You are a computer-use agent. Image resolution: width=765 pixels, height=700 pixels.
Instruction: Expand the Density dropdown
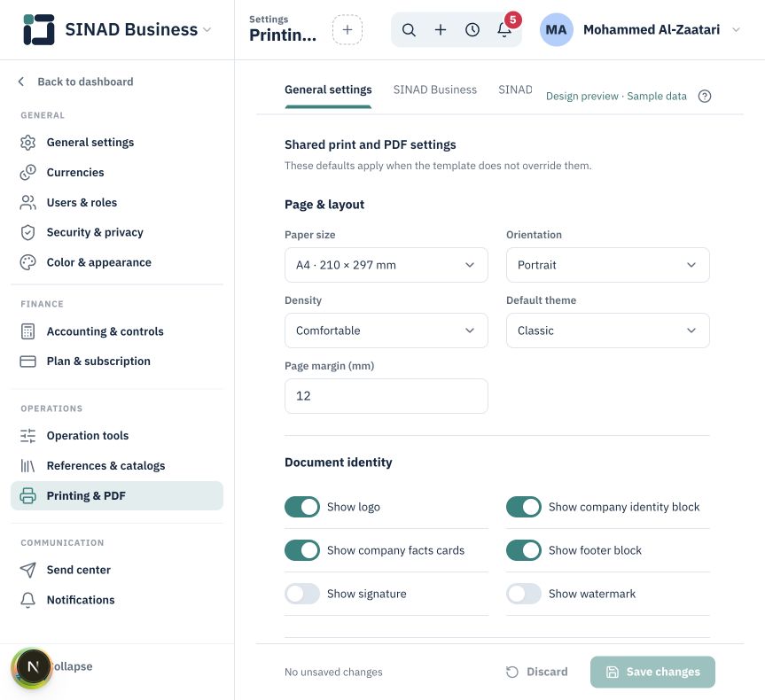[x=386, y=331]
